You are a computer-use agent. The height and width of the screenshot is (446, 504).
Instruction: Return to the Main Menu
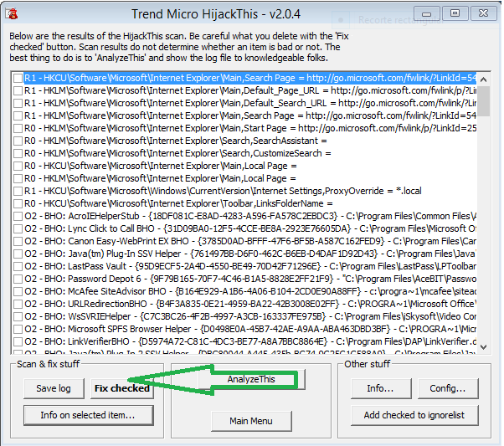click(x=249, y=421)
